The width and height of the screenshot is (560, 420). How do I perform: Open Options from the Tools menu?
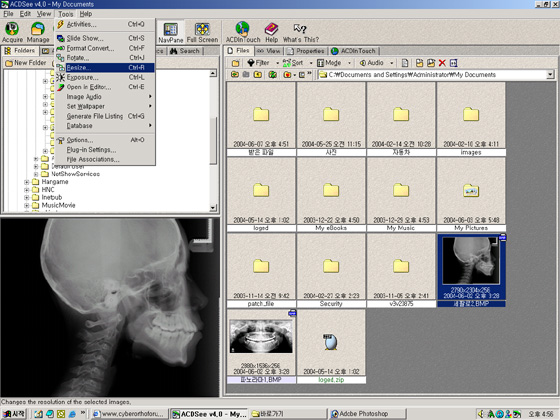(x=105, y=140)
